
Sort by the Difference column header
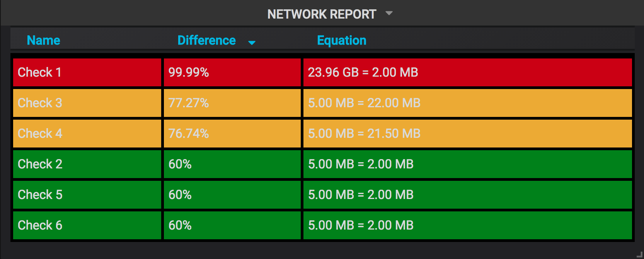pyautogui.click(x=206, y=40)
